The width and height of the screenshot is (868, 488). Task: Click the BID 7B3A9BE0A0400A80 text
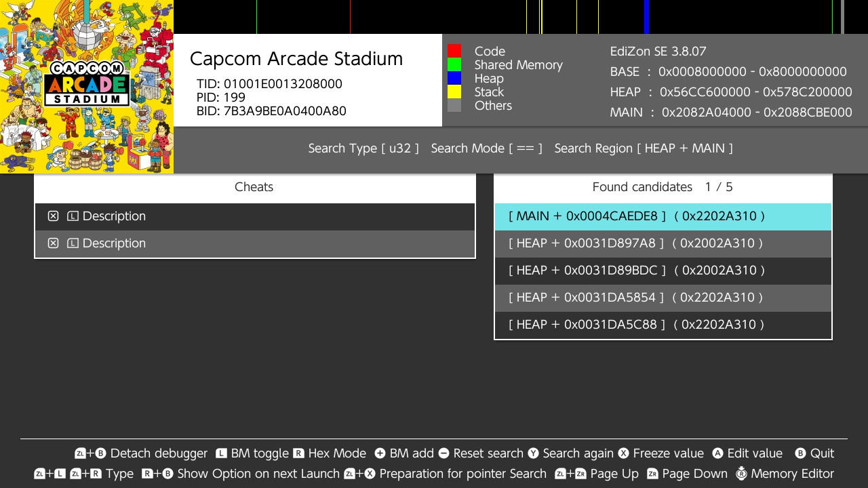pyautogui.click(x=271, y=111)
